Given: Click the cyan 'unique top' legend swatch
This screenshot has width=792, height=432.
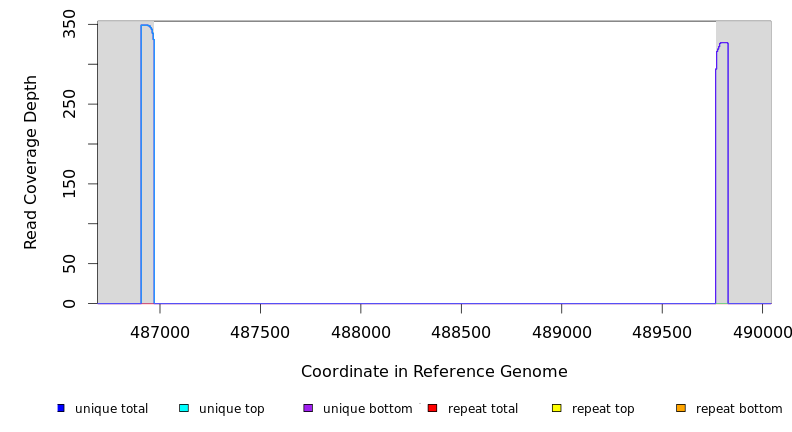Looking at the screenshot, I should [184, 408].
